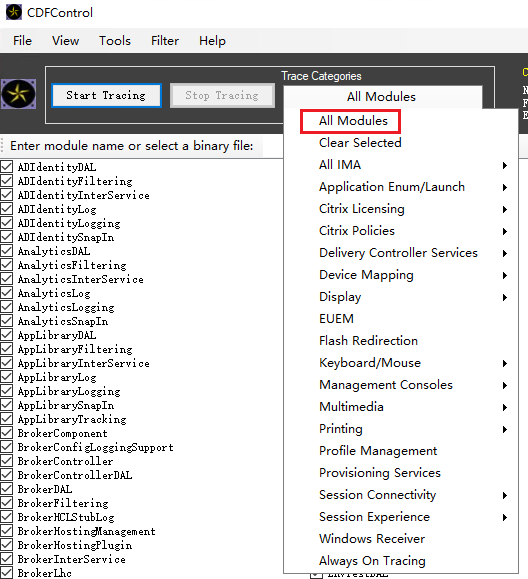Image resolution: width=528 pixels, height=579 pixels.
Task: Expand Delivery Controller Services submenu arrow
Action: tap(505, 253)
